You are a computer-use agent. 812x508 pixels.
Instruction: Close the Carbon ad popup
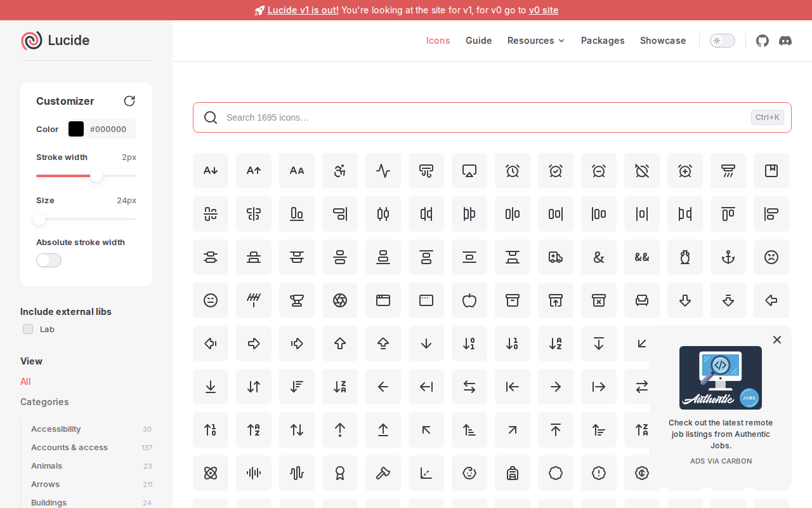777,340
